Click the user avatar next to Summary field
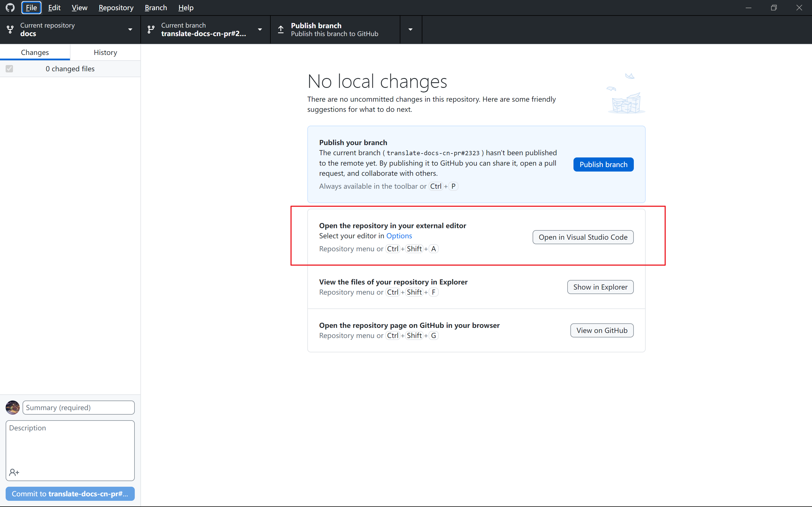Viewport: 812px width, 507px height. 13,407
